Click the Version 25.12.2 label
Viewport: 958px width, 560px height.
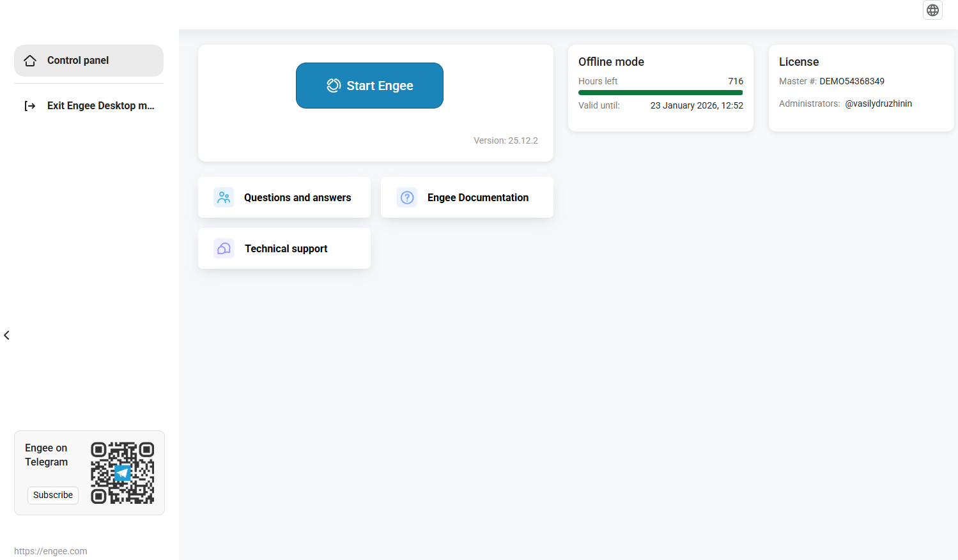tap(506, 140)
